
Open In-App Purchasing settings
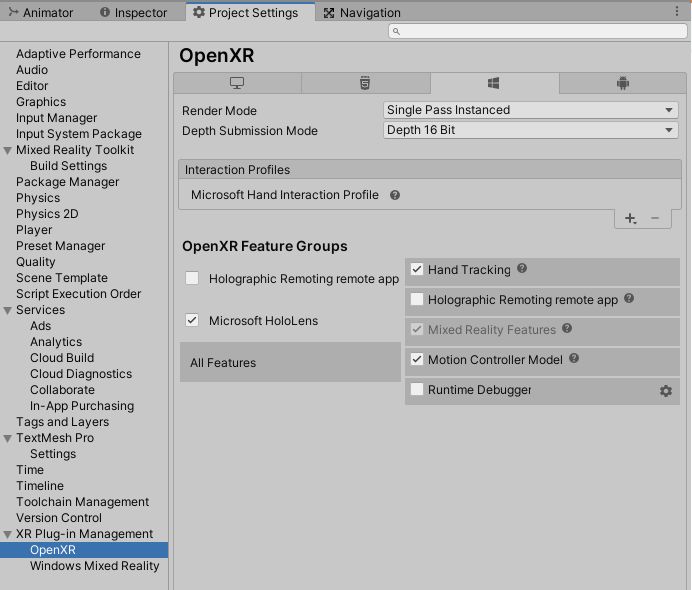82,406
